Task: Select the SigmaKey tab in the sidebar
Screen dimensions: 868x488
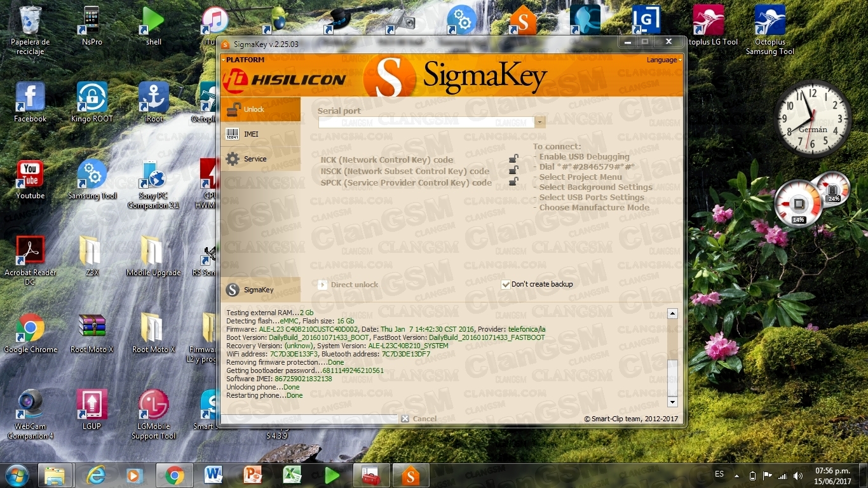Action: (260, 290)
